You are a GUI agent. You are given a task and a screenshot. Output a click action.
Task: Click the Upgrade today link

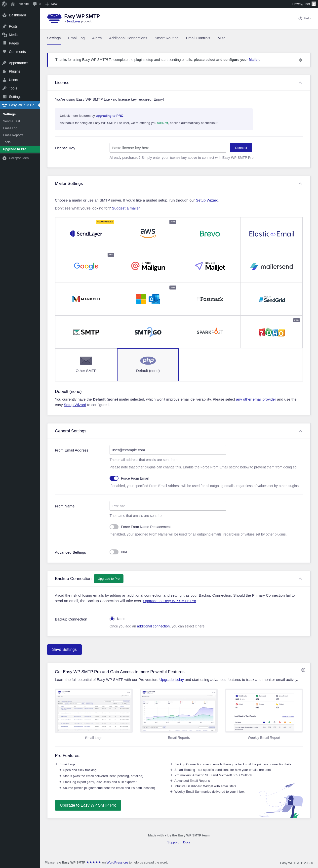pos(171,680)
